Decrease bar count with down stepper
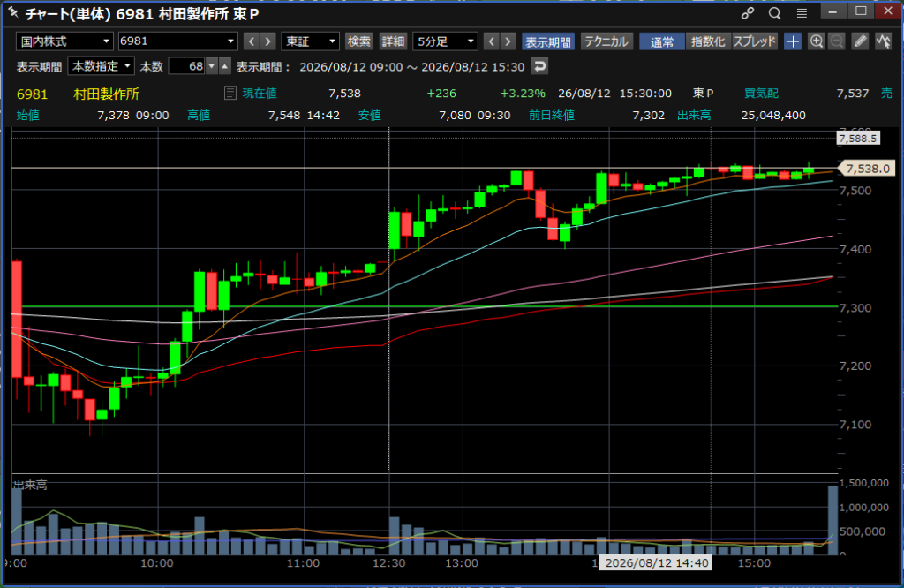 pyautogui.click(x=212, y=66)
